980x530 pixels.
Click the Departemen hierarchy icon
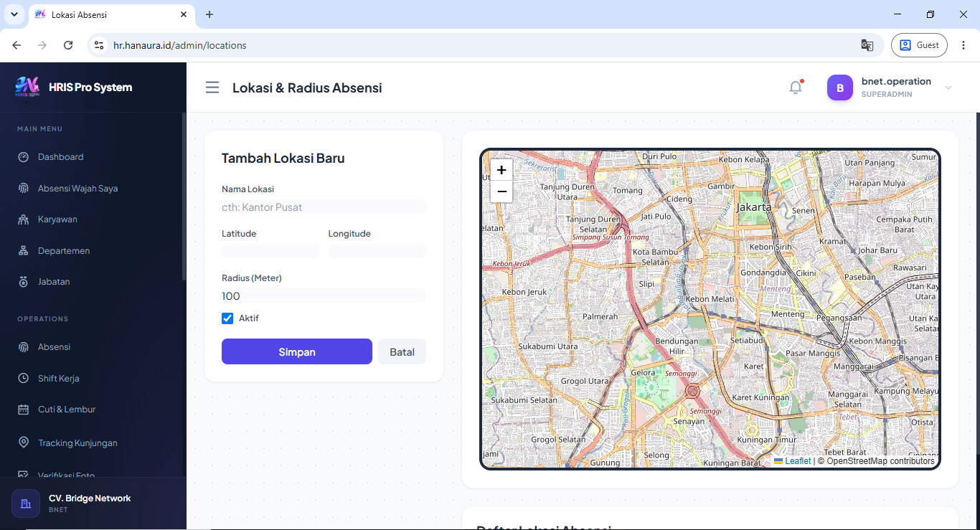[24, 251]
